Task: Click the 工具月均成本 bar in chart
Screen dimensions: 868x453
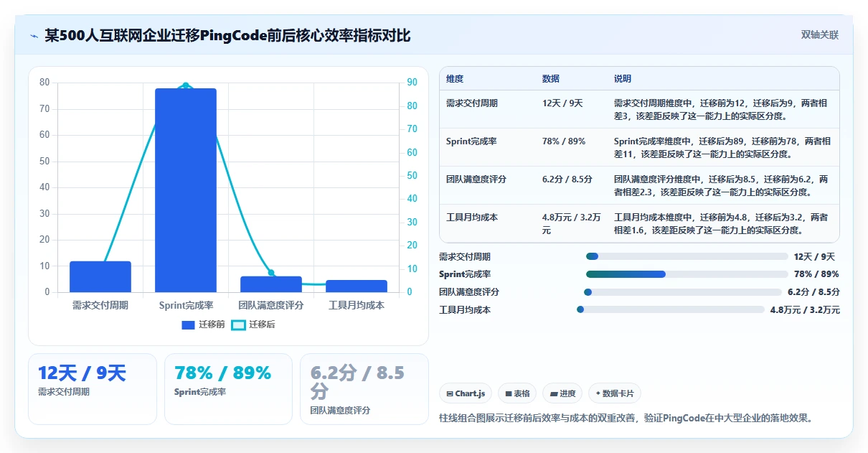Action: (x=357, y=286)
